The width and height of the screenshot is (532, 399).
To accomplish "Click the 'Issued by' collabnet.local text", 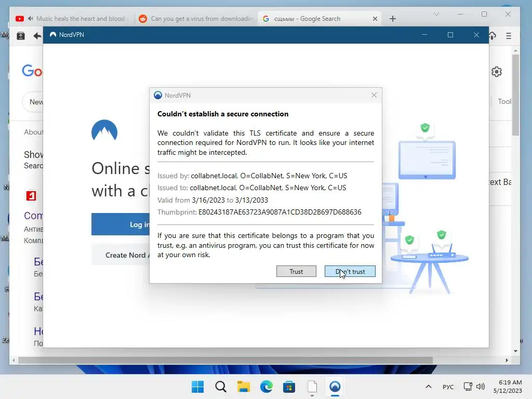I will coord(269,176).
